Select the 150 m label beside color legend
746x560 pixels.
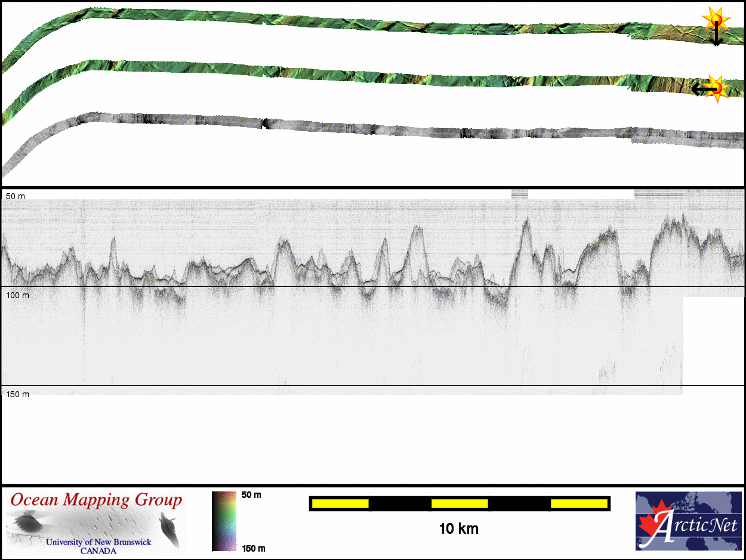pyautogui.click(x=253, y=549)
